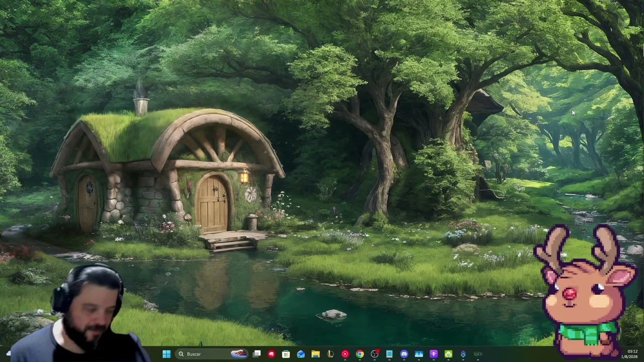Open the blue mountain picture app on the taskbar
This screenshot has height=362, width=644.
[x=419, y=354]
